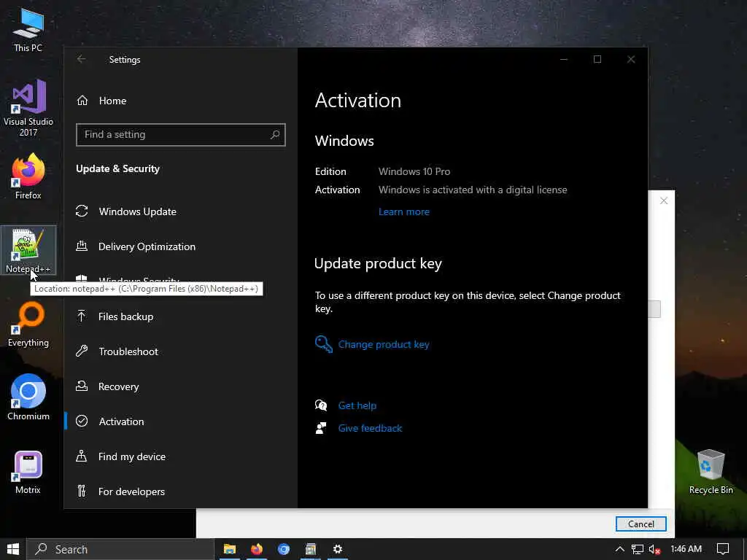Select Activation in the sidebar
This screenshot has height=560, width=747.
tap(181, 421)
